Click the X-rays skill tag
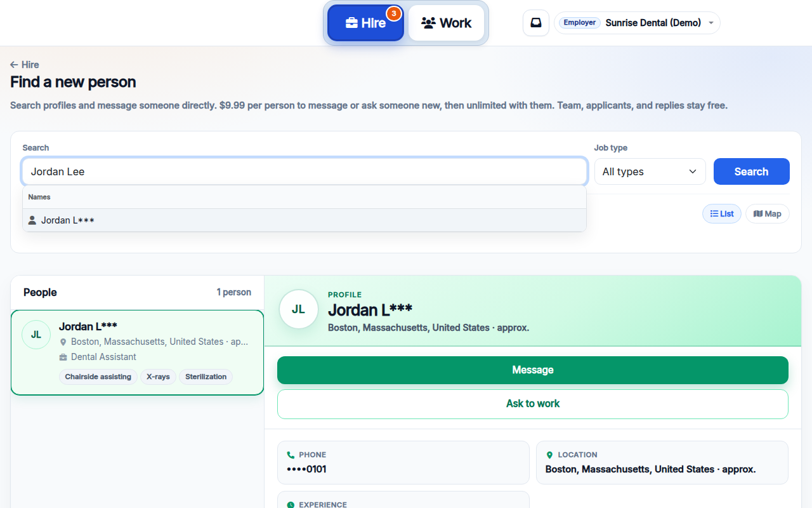The image size is (812, 508). [158, 377]
